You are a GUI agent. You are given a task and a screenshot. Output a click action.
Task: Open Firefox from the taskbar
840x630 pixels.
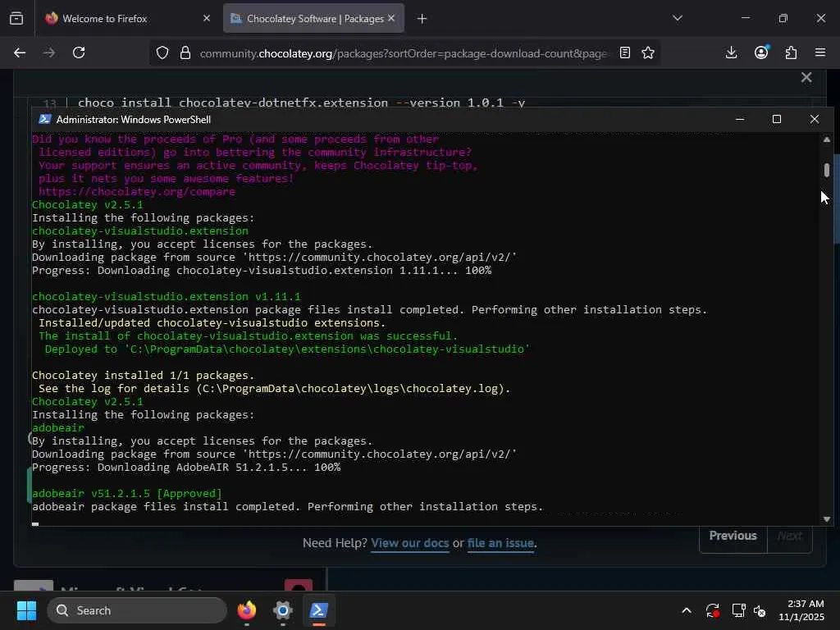247,610
